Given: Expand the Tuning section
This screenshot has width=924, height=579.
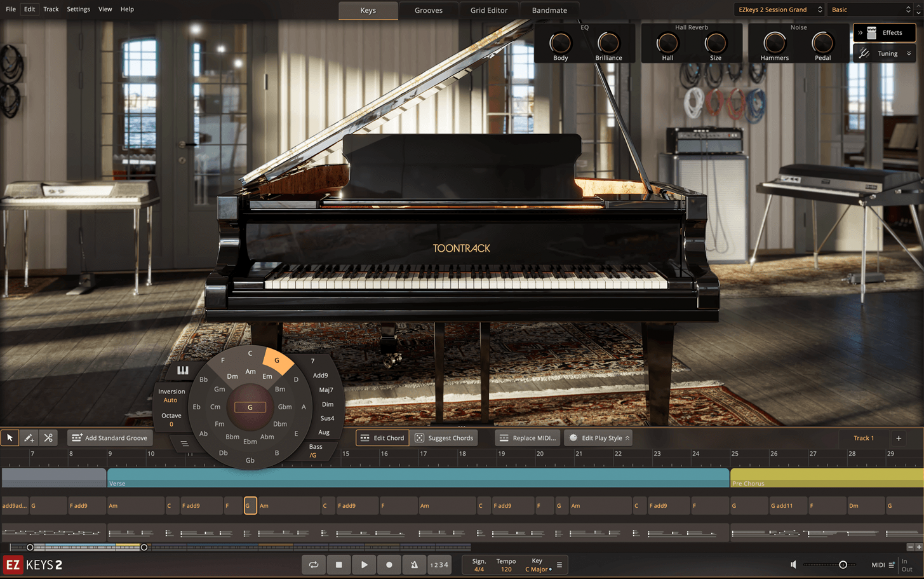Looking at the screenshot, I should [886, 53].
